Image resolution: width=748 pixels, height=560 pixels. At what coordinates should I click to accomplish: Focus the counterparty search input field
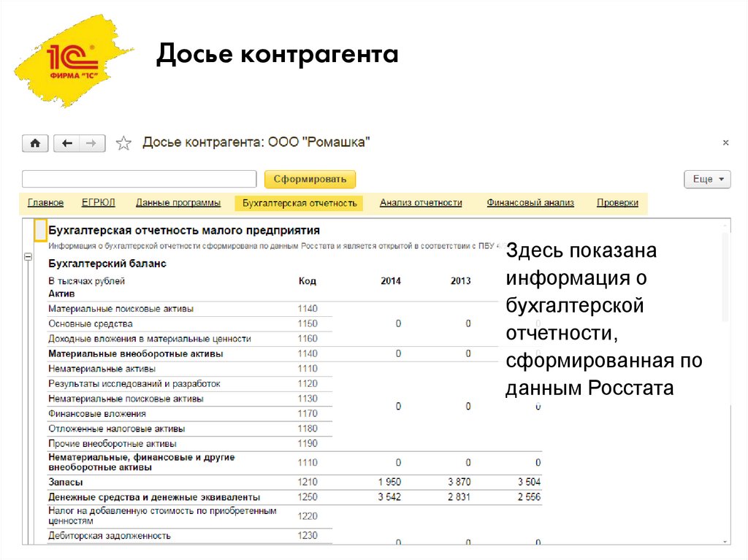(x=140, y=179)
